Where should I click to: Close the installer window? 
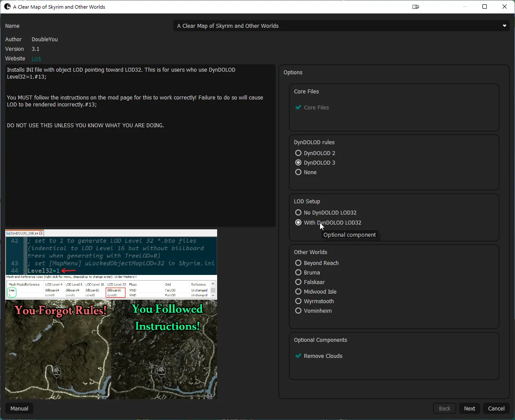click(x=505, y=7)
